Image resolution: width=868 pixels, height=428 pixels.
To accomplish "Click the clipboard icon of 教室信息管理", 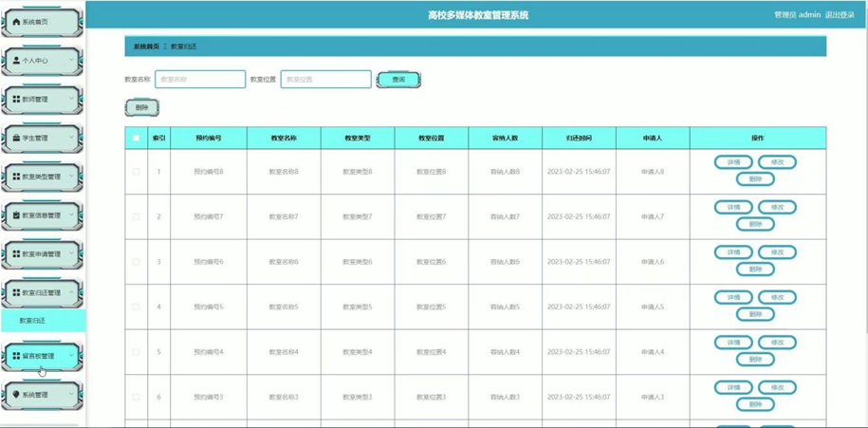I will (x=16, y=214).
